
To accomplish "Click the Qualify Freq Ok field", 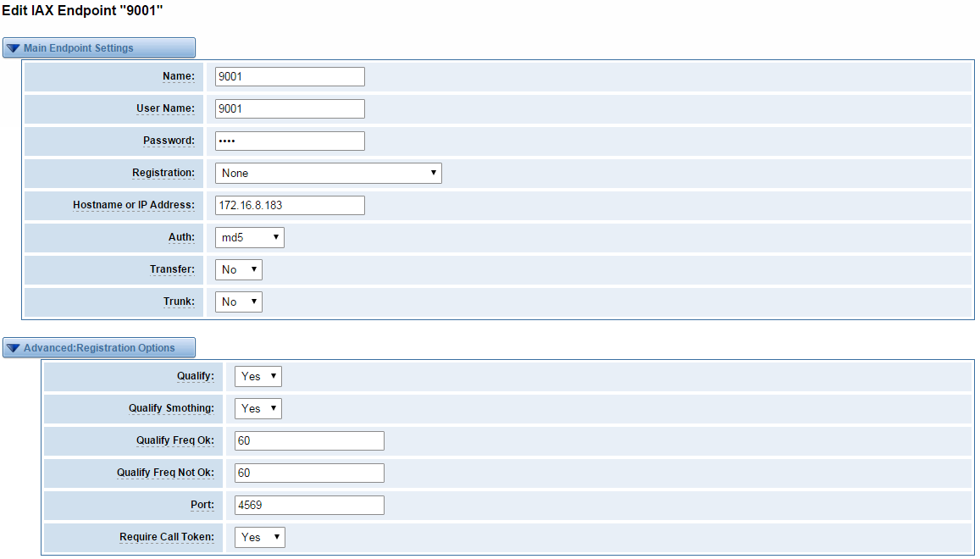I will pyautogui.click(x=309, y=440).
